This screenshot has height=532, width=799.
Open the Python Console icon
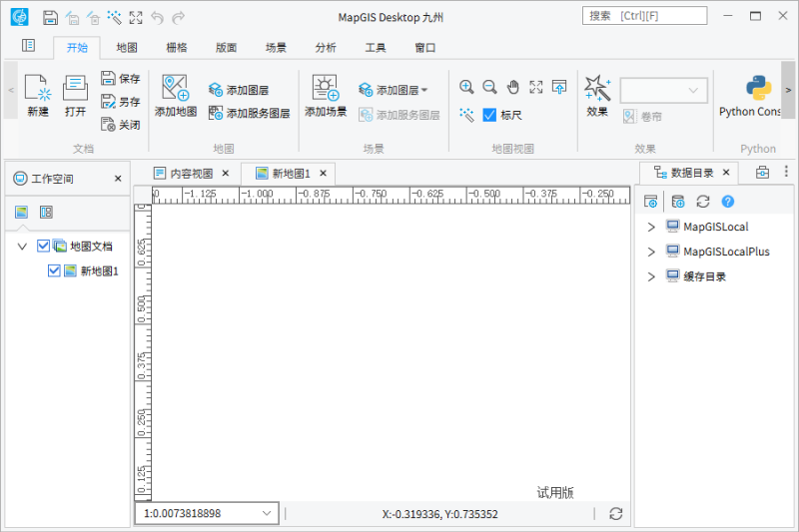[x=758, y=88]
